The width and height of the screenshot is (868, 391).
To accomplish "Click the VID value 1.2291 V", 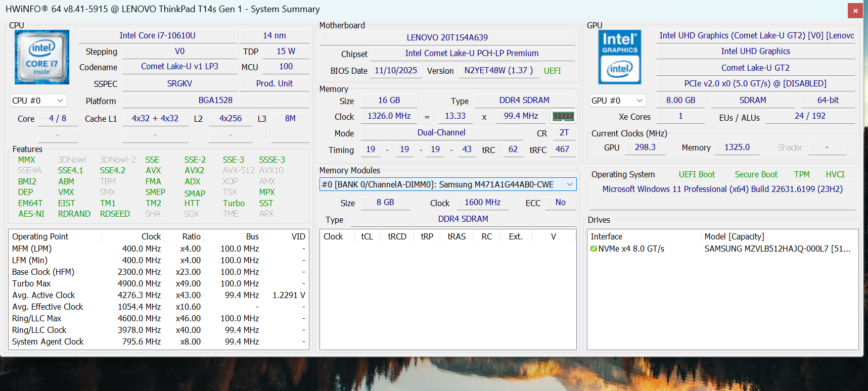I will coord(289,295).
